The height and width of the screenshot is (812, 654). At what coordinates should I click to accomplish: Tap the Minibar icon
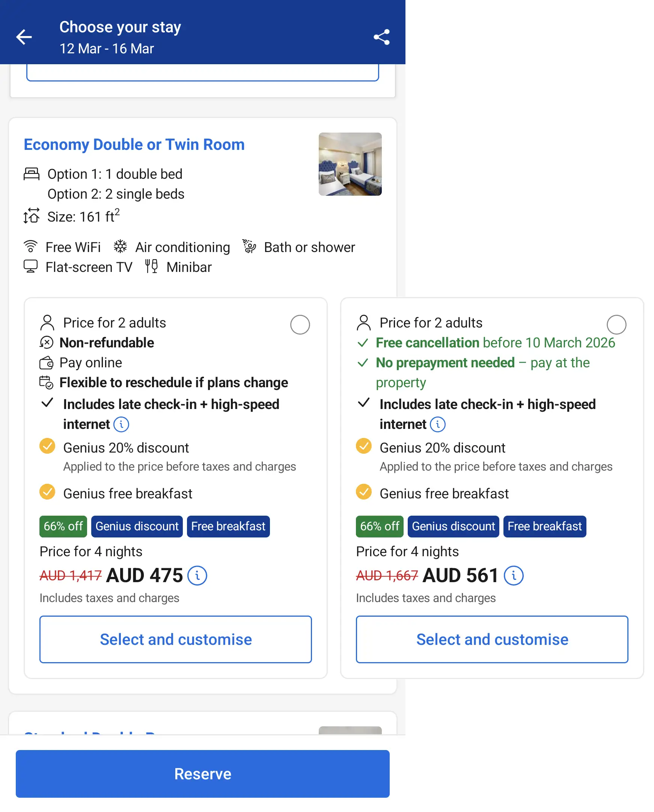pos(151,267)
